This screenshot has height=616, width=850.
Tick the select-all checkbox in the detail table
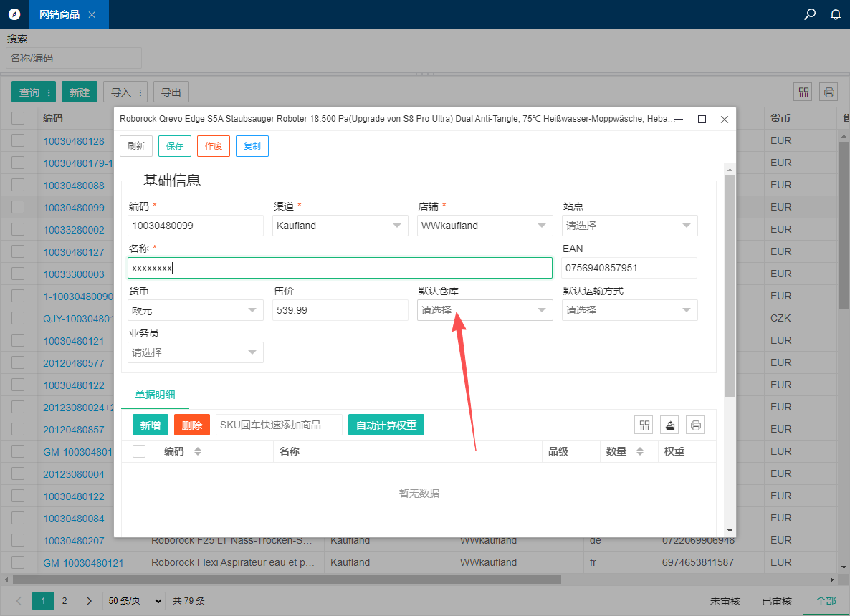pyautogui.click(x=139, y=451)
